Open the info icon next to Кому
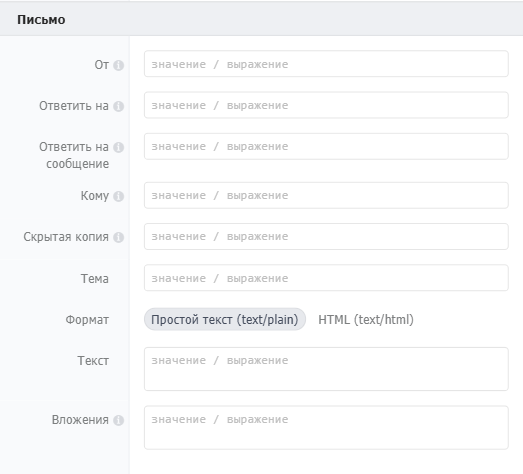 pyautogui.click(x=118, y=196)
